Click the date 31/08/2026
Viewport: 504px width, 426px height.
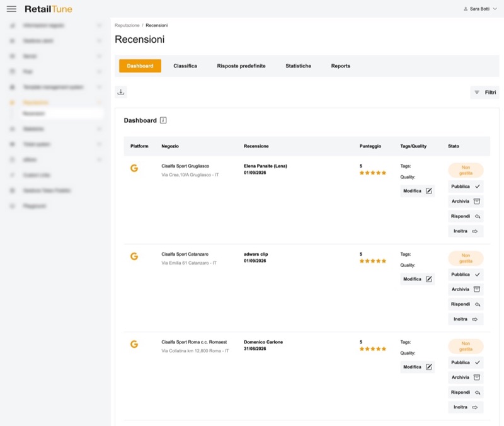(x=255, y=348)
